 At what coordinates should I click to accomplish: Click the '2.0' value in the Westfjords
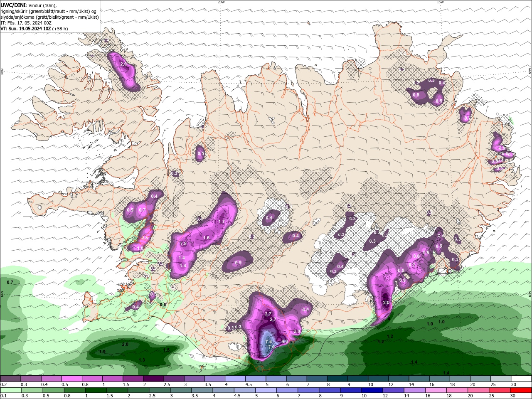coord(123,64)
